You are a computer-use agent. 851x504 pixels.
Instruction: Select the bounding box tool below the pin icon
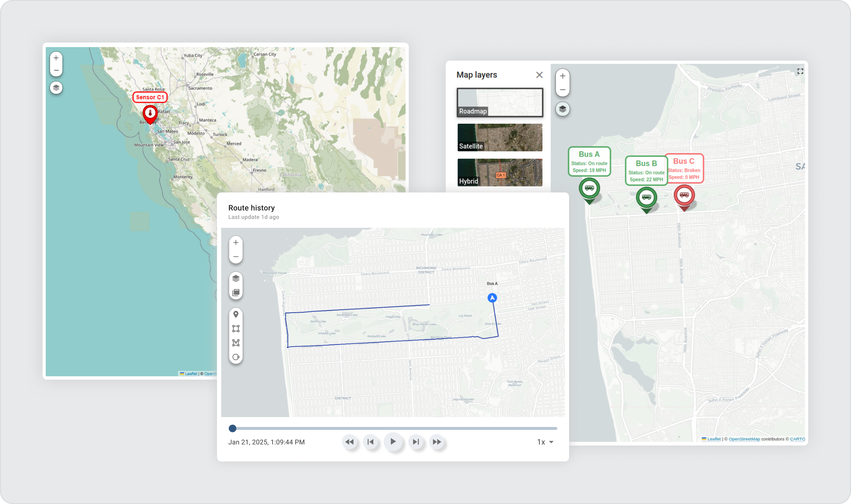coord(235,328)
